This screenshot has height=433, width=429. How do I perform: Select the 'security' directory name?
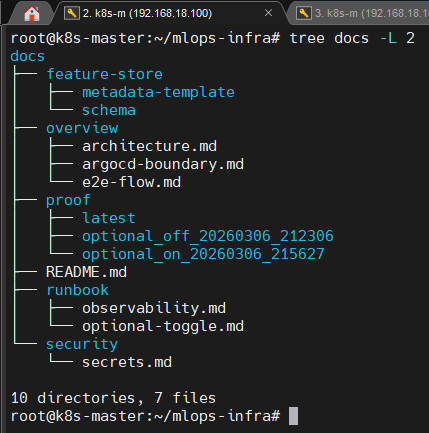click(x=82, y=344)
